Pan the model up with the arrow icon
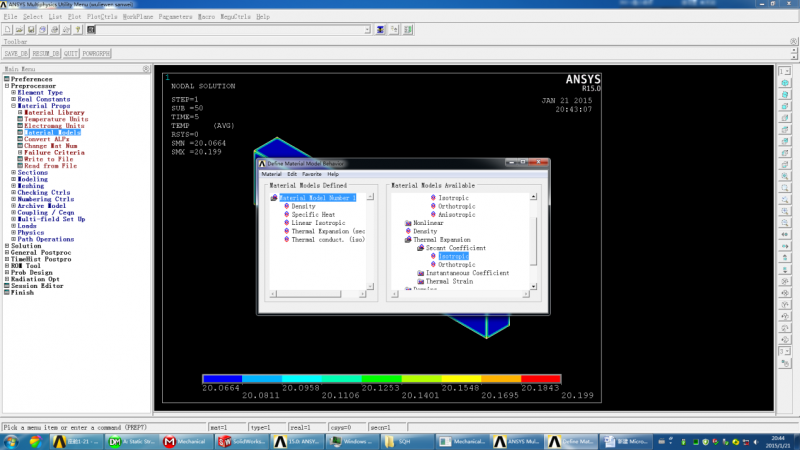800x450 pixels. click(x=785, y=258)
